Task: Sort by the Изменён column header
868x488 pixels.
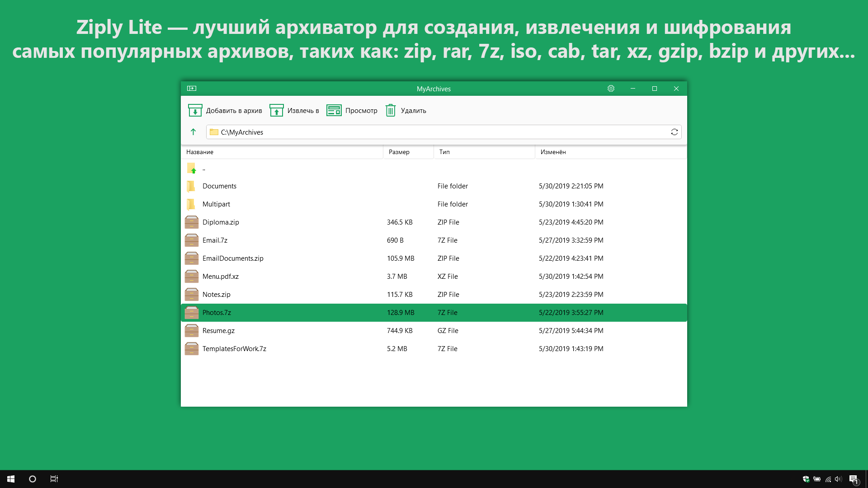Action: pos(611,152)
